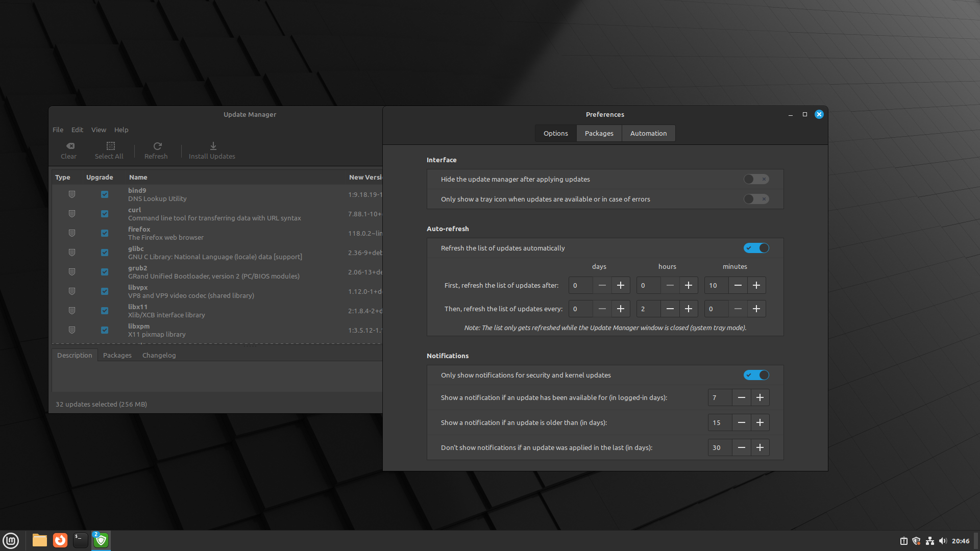Click the update shield icon in the tray

click(917, 541)
